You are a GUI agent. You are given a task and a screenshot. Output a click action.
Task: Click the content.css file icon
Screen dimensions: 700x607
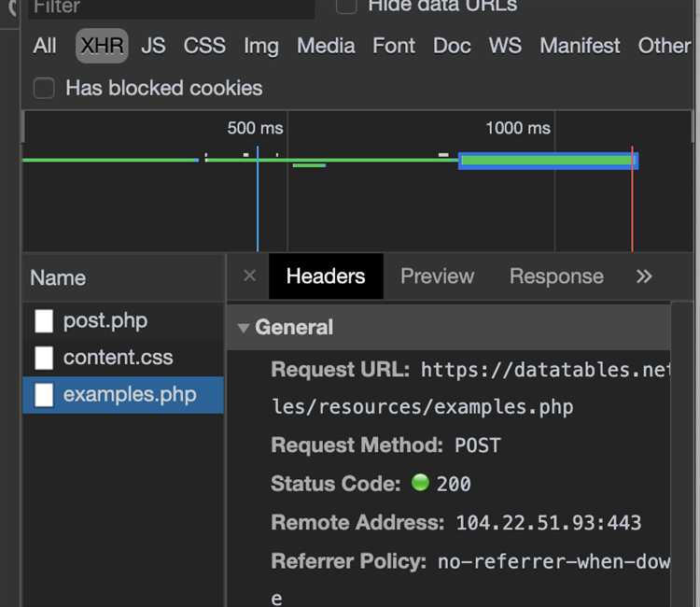44,359
